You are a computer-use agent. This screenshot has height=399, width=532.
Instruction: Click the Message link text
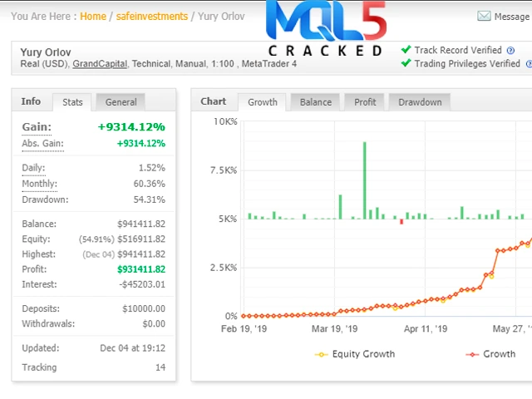[x=512, y=17]
